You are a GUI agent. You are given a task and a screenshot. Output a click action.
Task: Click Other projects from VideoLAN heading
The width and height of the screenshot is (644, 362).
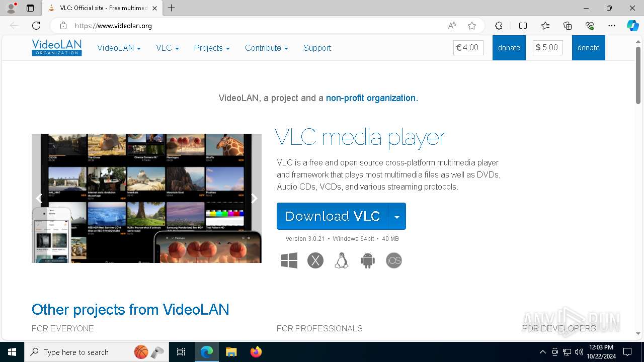click(x=130, y=309)
